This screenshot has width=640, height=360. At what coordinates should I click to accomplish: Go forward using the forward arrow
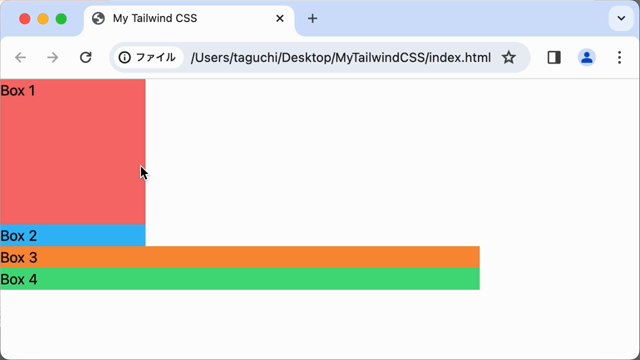[x=53, y=58]
